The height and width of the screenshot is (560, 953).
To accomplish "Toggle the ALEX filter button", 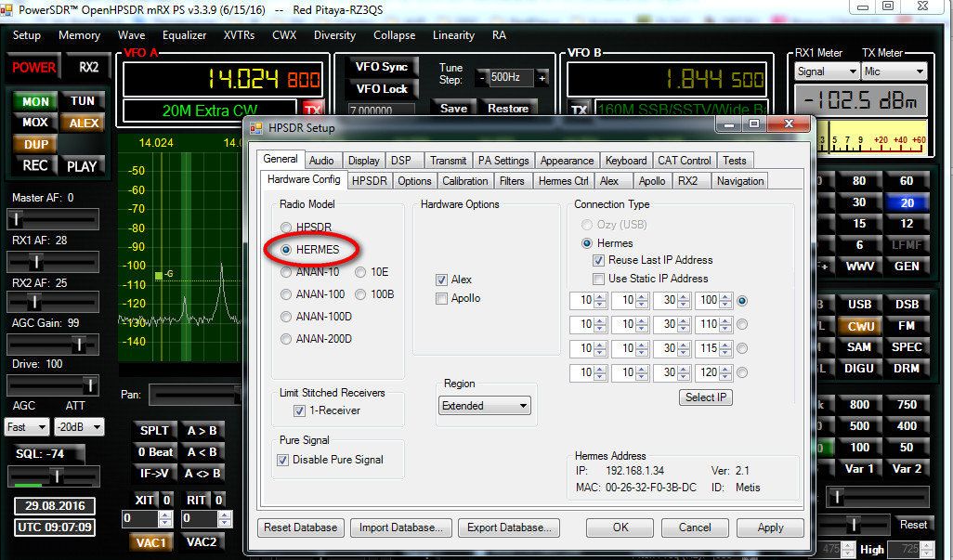I will coord(84,123).
